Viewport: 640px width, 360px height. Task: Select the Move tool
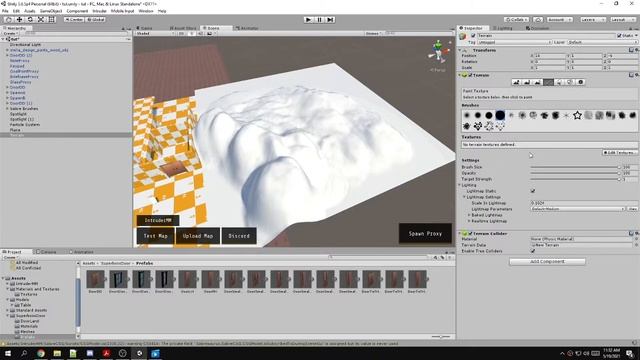pyautogui.click(x=19, y=20)
